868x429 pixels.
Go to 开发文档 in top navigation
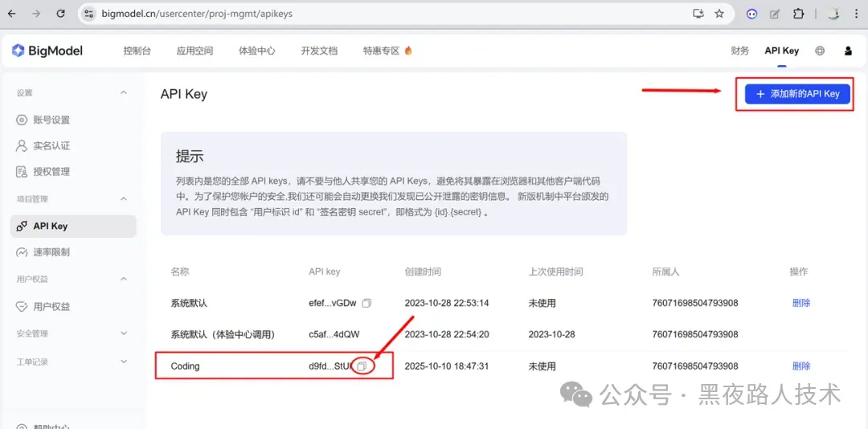tap(319, 51)
